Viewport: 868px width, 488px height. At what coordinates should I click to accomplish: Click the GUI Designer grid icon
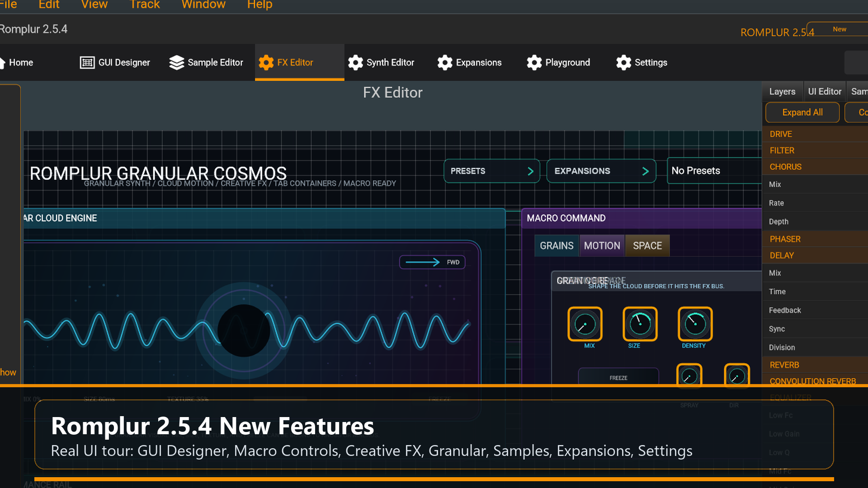click(87, 62)
